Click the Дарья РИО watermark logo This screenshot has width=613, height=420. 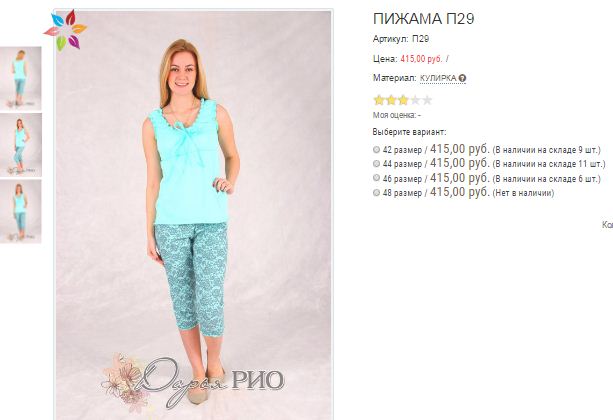click(193, 381)
